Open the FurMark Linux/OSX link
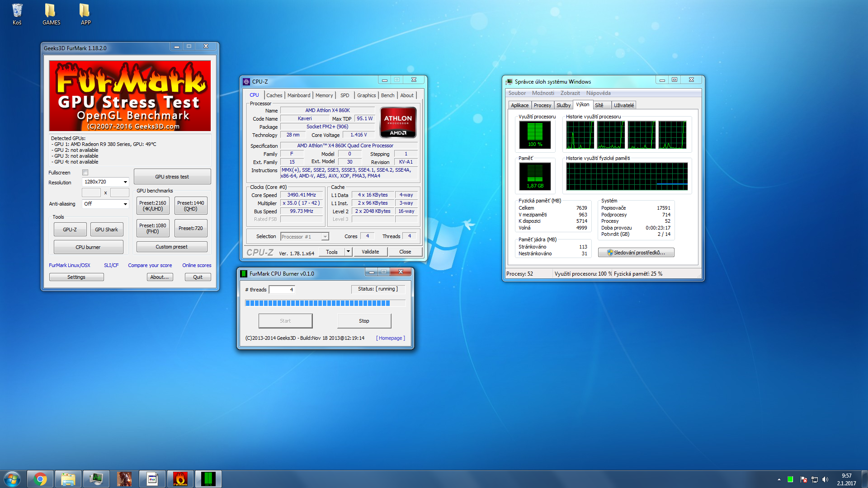 tap(70, 265)
